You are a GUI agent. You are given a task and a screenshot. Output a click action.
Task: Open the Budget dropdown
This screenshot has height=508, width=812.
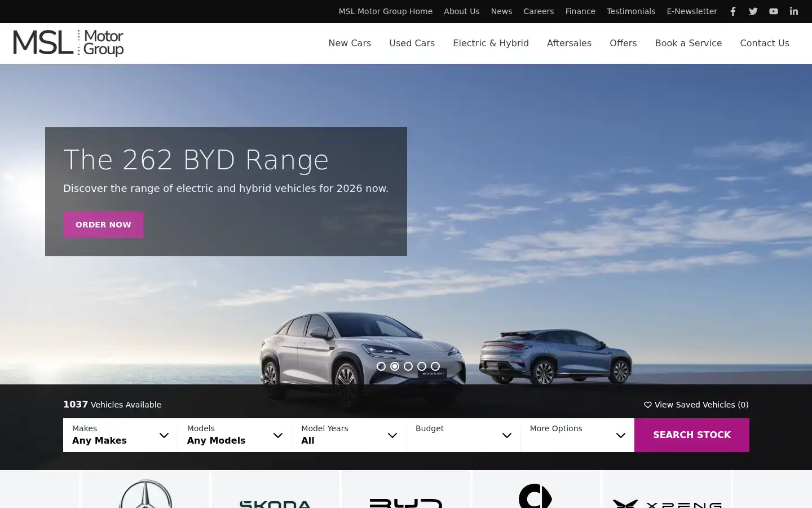[x=464, y=435]
